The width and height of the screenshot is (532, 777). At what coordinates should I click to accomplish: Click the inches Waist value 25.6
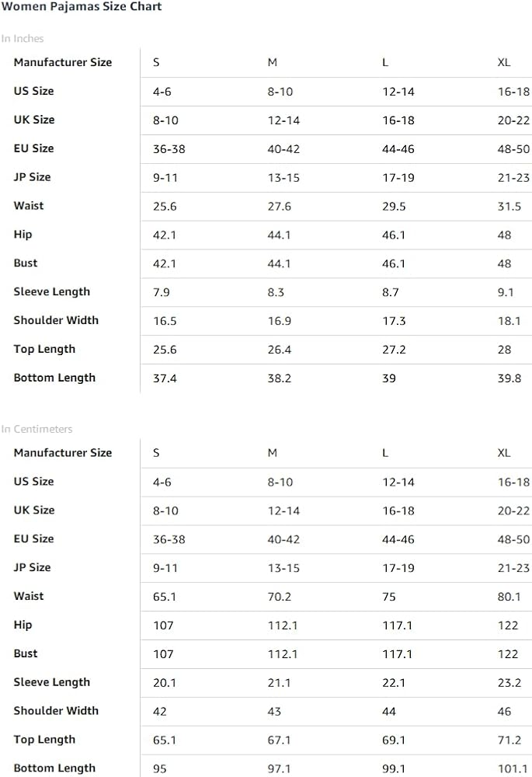tap(165, 206)
